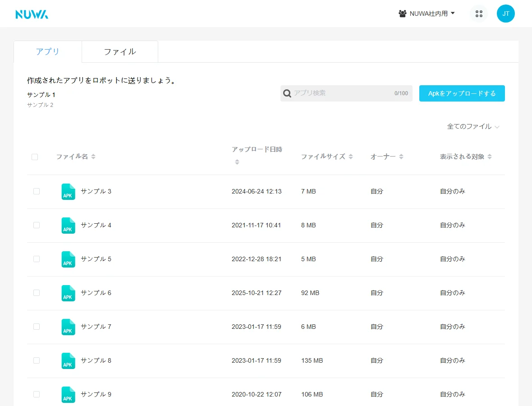The width and height of the screenshot is (532, 406).
Task: Click the date 2022-12-28 18:21
Action: click(257, 259)
